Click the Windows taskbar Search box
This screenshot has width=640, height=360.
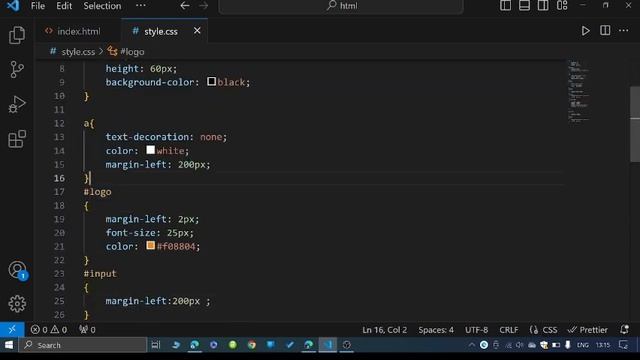pos(82,345)
